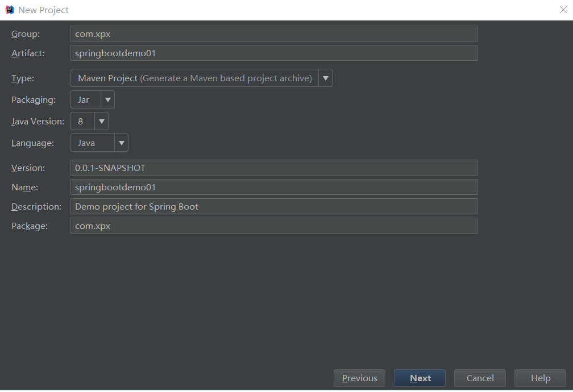Open the Type dropdown showing Maven Project
This screenshot has width=573, height=392.
coord(201,78)
